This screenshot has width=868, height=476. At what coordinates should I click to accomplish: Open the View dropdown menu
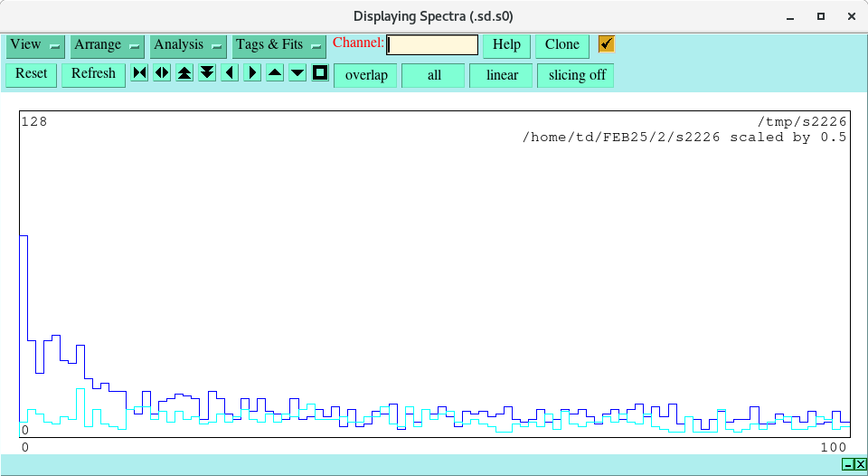(x=35, y=45)
